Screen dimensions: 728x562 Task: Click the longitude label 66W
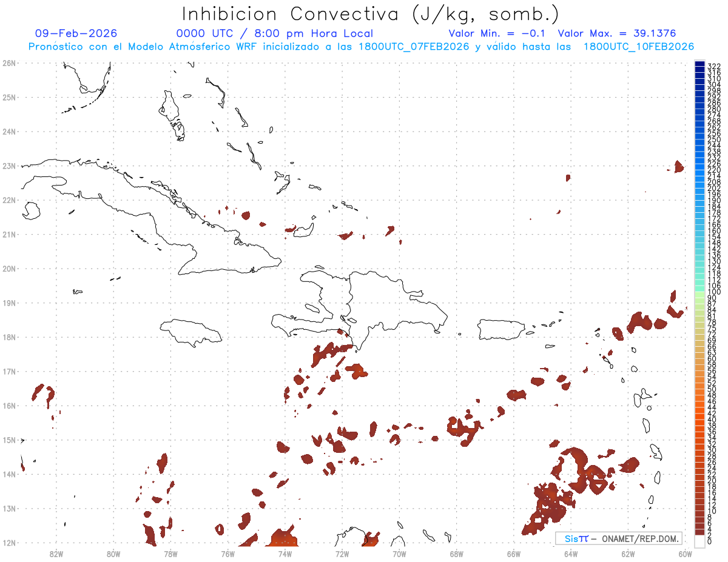[x=514, y=553]
